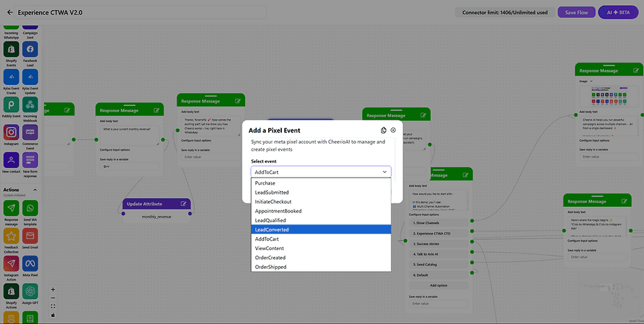Image resolution: width=644 pixels, height=324 pixels.
Task: Edit the image Response Message node
Action: [636, 70]
